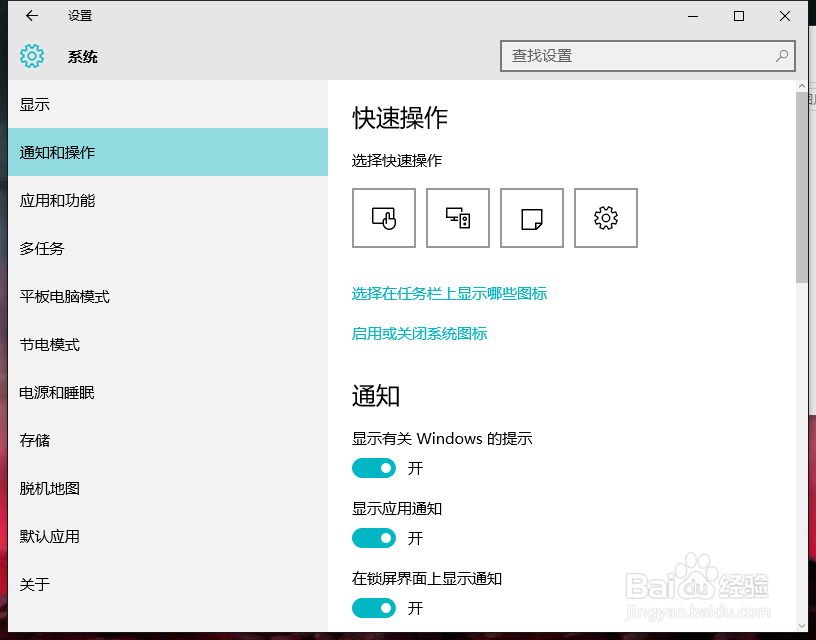Open 电源和睡眠 settings

(x=168, y=392)
